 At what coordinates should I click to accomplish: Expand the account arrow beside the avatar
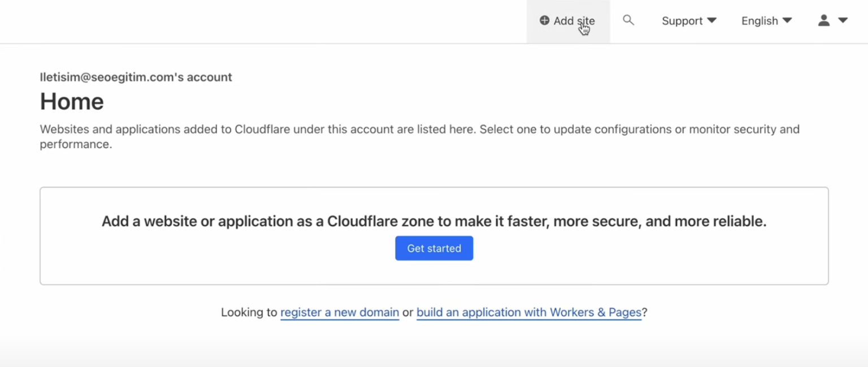click(x=843, y=21)
